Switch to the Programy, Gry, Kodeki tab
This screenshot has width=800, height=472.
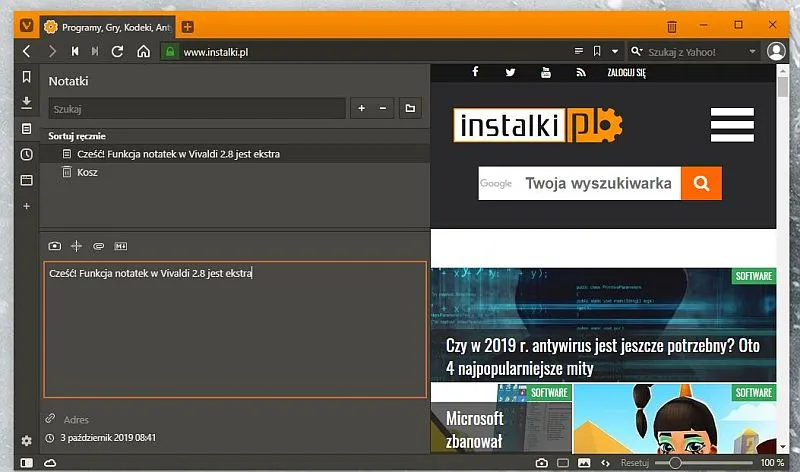click(x=108, y=27)
